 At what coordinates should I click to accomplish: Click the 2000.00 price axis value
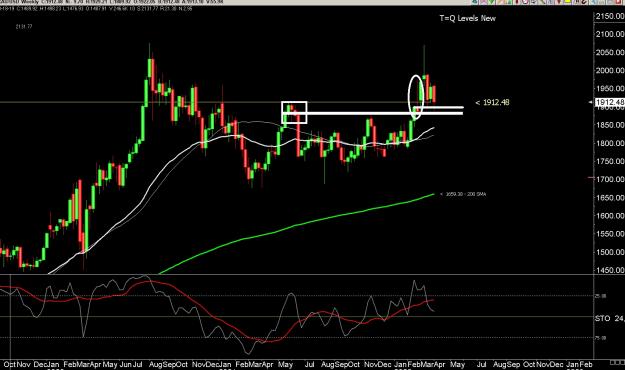point(610,71)
